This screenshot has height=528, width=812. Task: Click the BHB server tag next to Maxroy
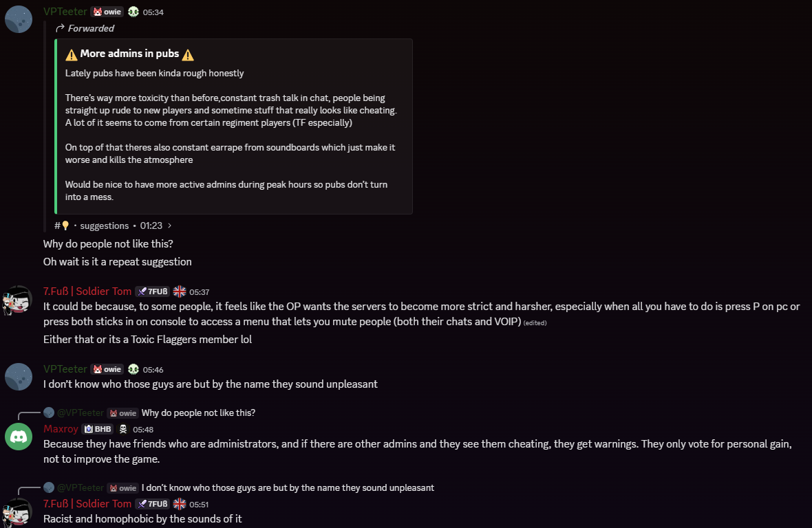pos(97,429)
